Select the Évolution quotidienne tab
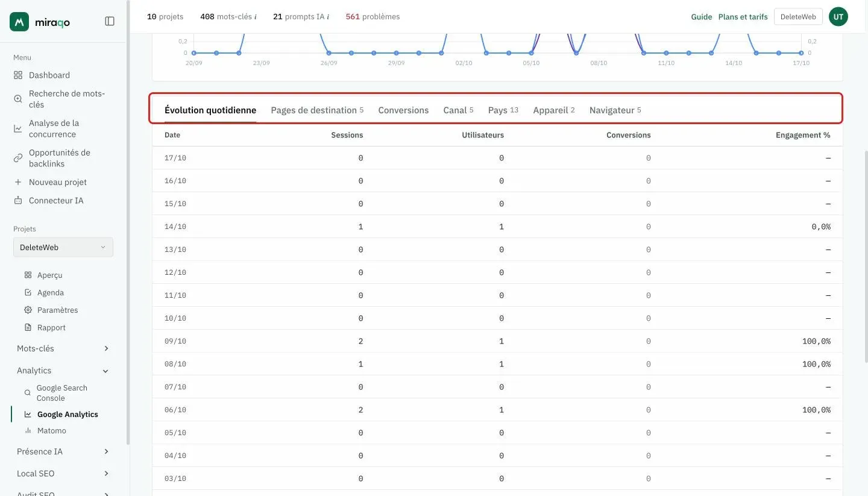The image size is (868, 496). [x=210, y=110]
